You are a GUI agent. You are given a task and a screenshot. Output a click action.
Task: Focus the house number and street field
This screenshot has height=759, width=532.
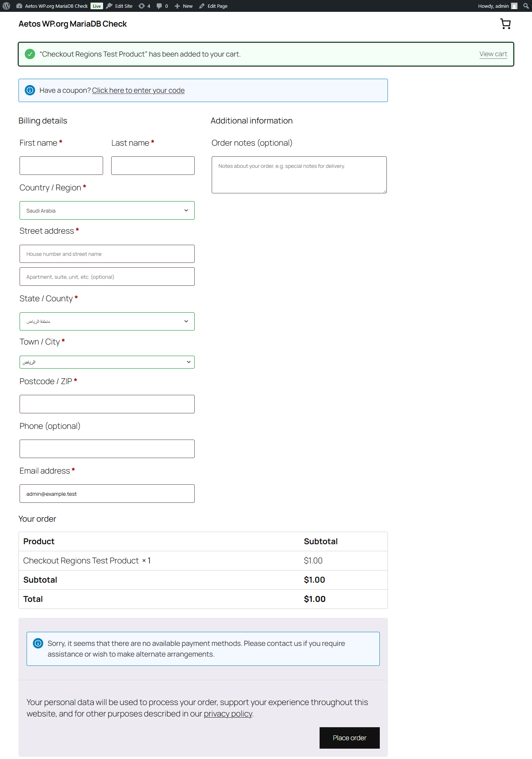tap(107, 254)
